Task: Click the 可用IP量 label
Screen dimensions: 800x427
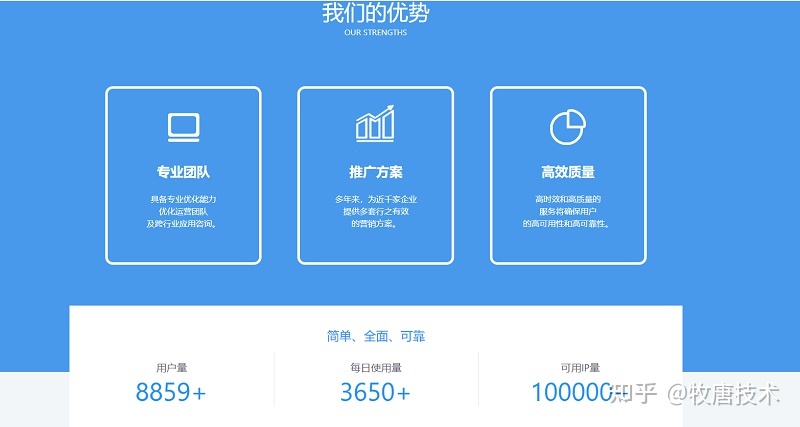Action: pos(580,367)
